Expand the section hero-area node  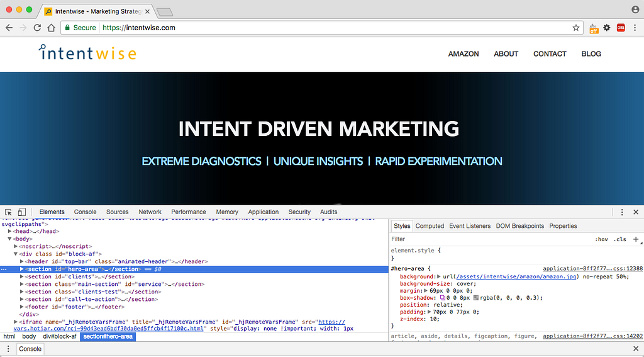pyautogui.click(x=22, y=269)
